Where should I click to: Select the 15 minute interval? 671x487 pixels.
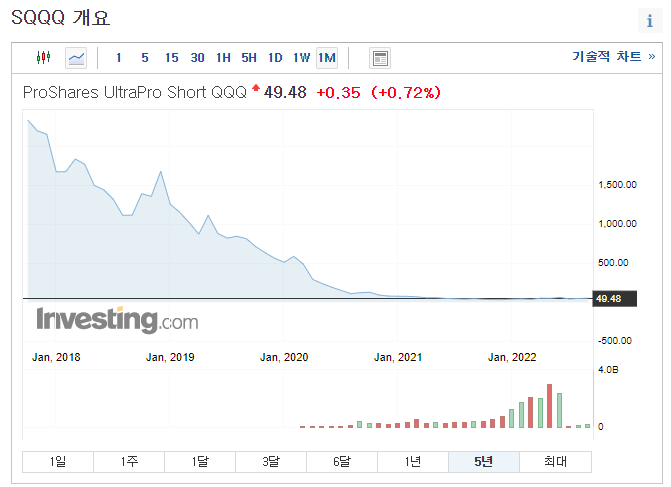172,58
